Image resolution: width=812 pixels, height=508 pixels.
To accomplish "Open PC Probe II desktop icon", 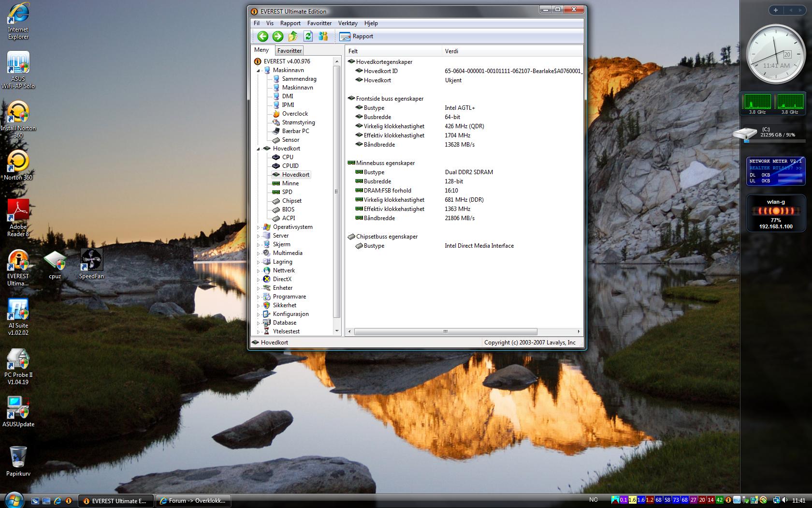I will tap(18, 367).
